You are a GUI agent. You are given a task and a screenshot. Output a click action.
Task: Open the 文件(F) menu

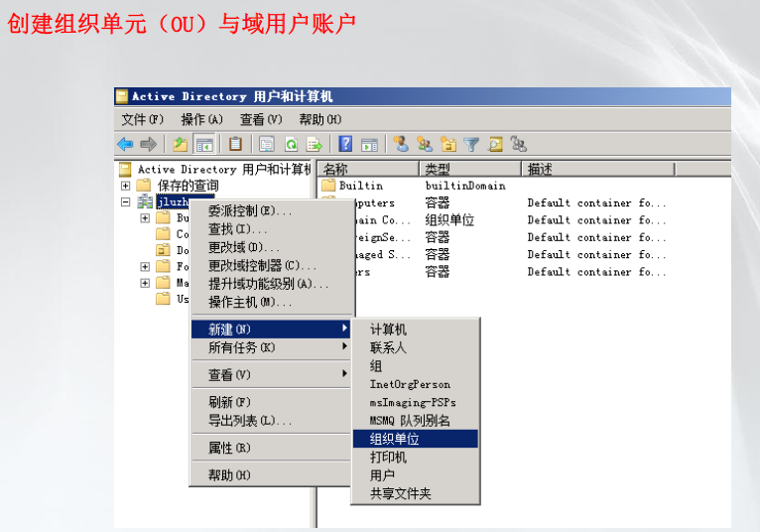pyautogui.click(x=142, y=119)
